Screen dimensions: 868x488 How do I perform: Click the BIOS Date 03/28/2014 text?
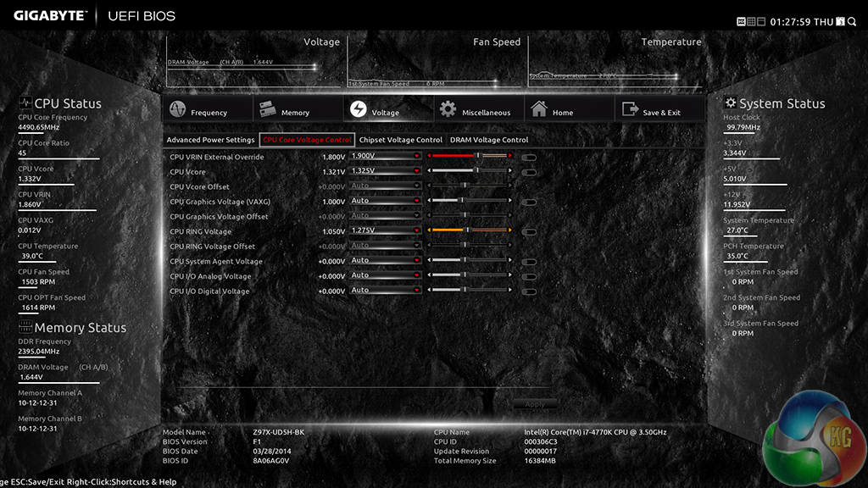(x=272, y=451)
